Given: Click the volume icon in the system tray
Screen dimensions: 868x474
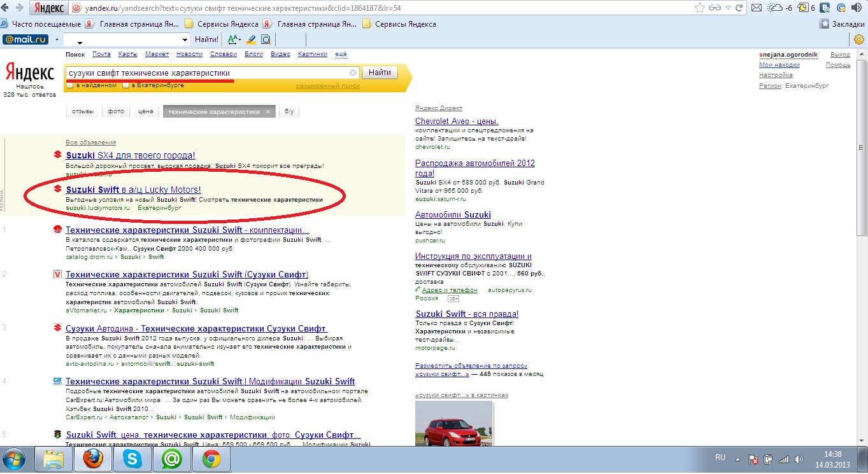Looking at the screenshot, I should pyautogui.click(x=799, y=459).
